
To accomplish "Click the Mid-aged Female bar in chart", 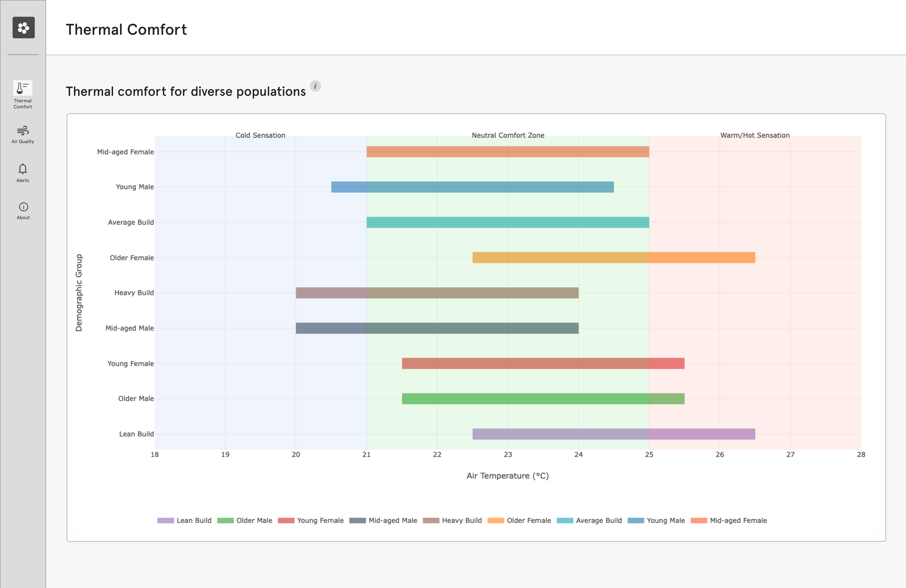I will [508, 152].
